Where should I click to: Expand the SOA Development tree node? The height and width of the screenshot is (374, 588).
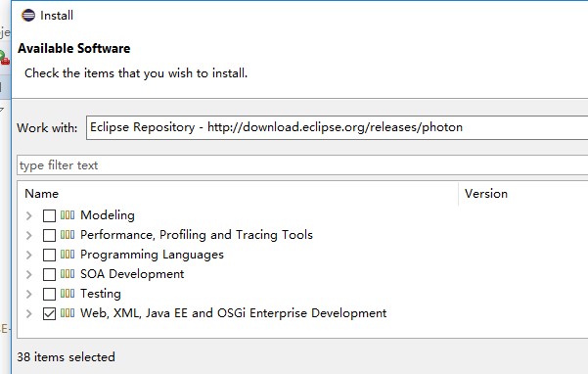pos(29,274)
